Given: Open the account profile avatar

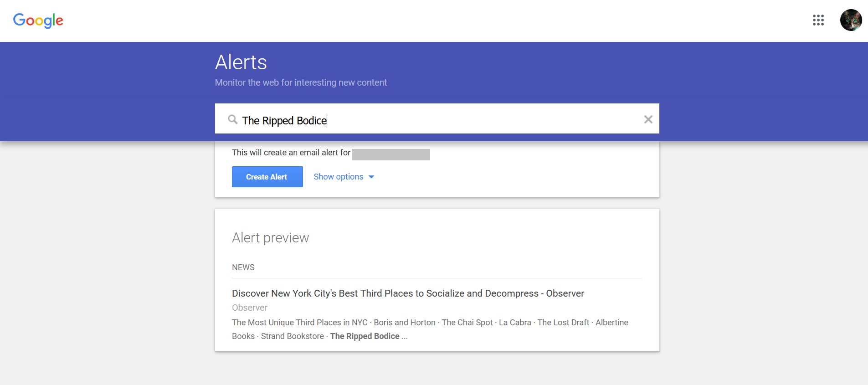Looking at the screenshot, I should pyautogui.click(x=851, y=20).
